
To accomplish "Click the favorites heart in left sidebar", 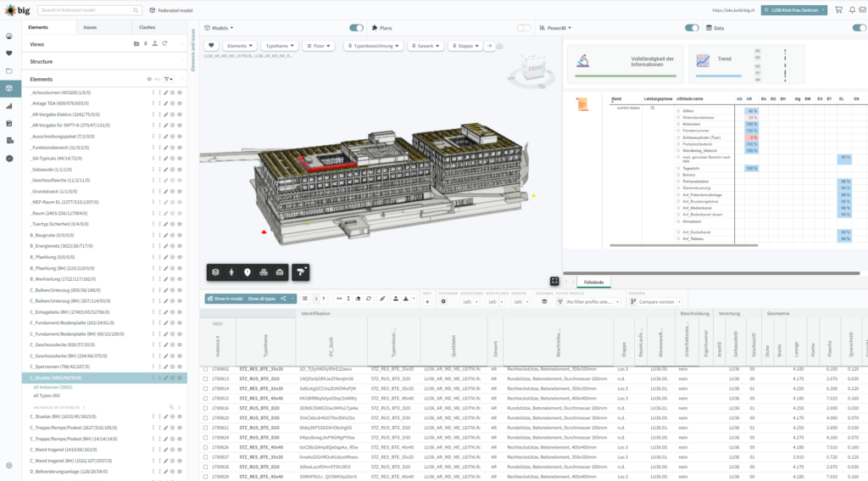I will (x=9, y=53).
